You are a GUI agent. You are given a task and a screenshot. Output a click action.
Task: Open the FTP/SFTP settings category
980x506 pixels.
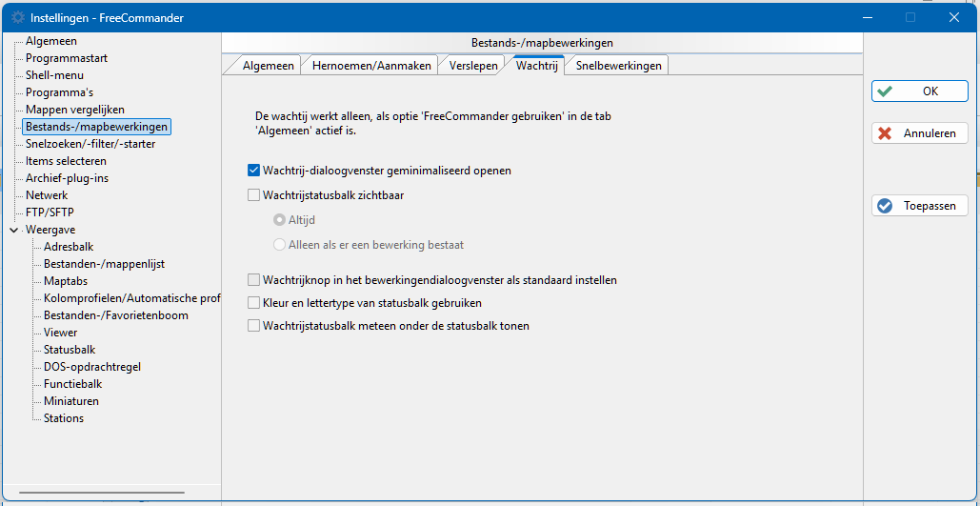[50, 213]
